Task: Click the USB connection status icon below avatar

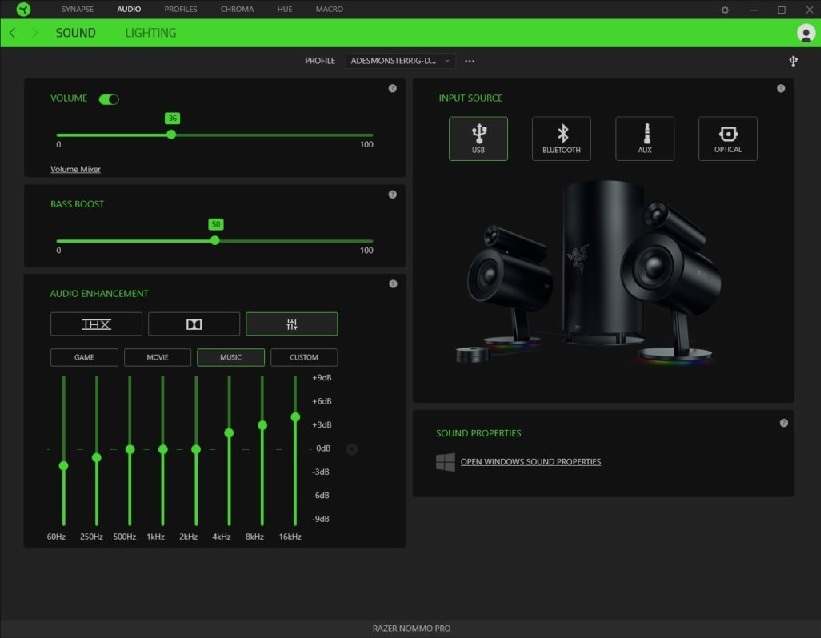Action: (793, 61)
